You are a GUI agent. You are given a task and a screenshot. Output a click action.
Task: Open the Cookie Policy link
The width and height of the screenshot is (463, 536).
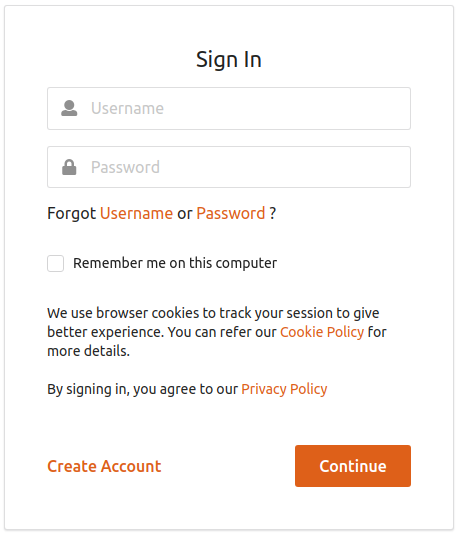coord(322,332)
